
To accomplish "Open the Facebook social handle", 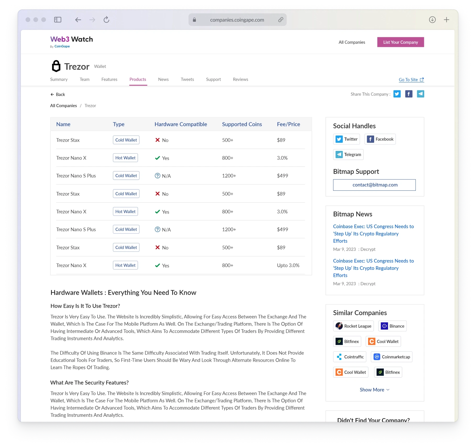I will point(380,139).
